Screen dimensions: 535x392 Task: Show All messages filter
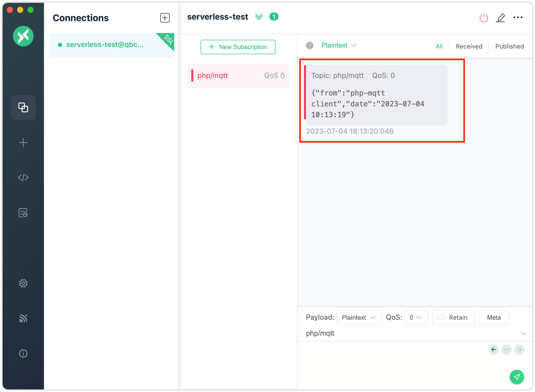click(439, 46)
